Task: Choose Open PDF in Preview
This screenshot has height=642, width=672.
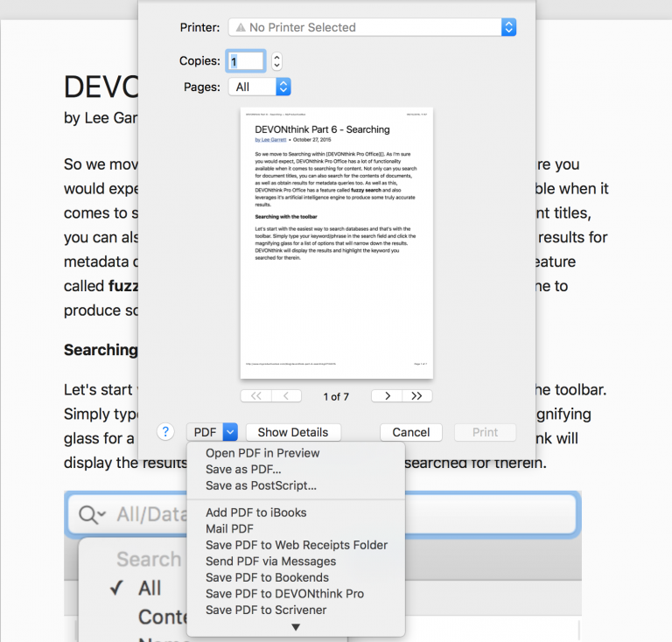Action: (296, 453)
